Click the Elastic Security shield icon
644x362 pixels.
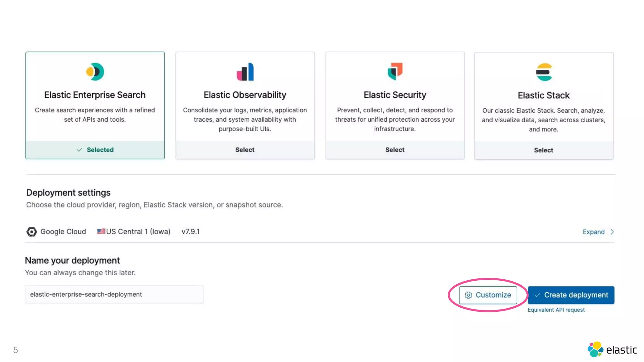point(395,71)
